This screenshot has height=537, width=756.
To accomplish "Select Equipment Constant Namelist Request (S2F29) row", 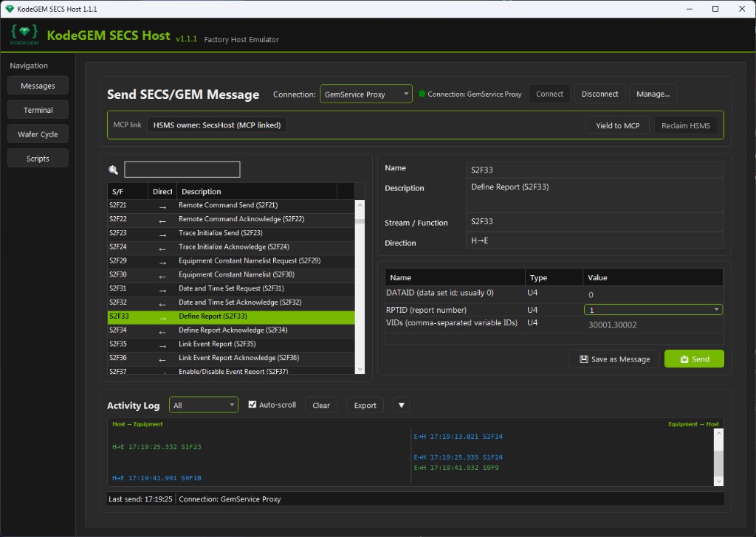I will tap(231, 261).
